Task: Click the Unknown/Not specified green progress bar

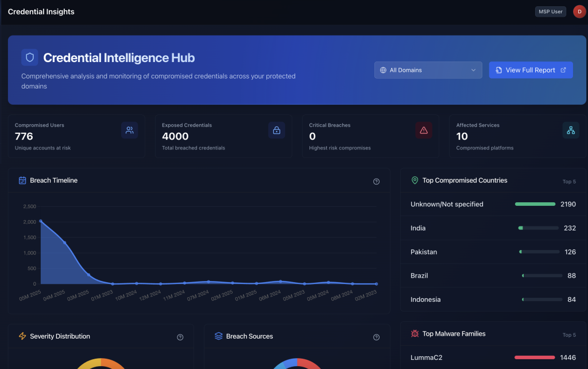Action: click(535, 204)
